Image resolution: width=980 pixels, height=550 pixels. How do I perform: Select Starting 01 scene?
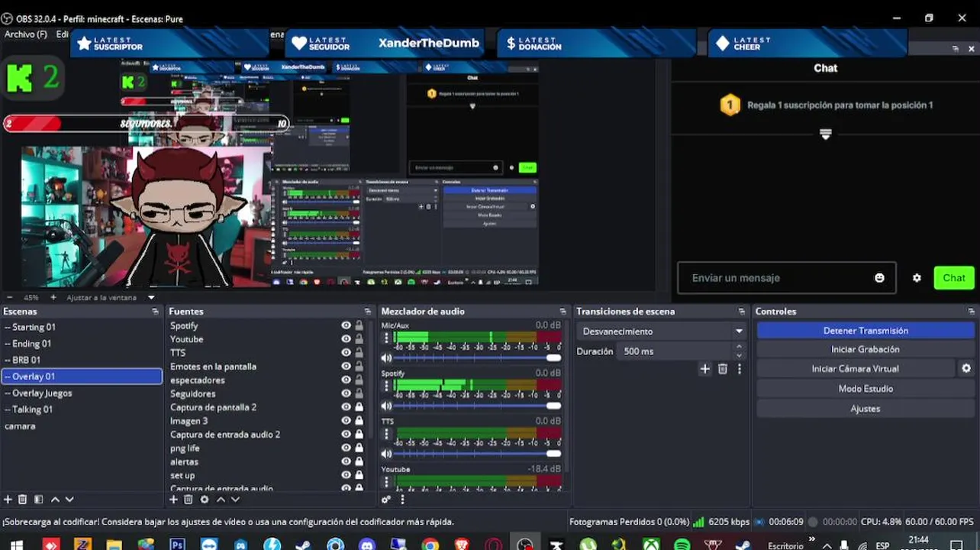tap(82, 327)
